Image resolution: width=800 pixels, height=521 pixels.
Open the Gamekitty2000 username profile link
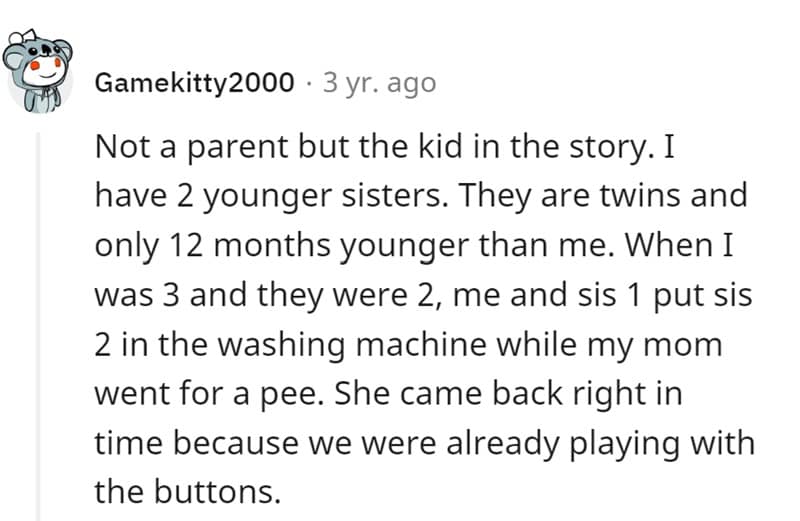point(194,82)
